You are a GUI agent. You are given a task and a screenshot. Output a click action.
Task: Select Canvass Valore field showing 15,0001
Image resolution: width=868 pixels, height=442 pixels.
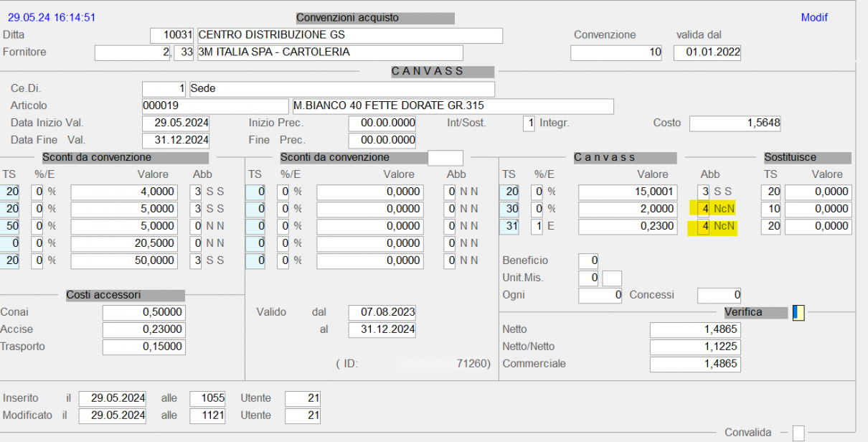[628, 192]
